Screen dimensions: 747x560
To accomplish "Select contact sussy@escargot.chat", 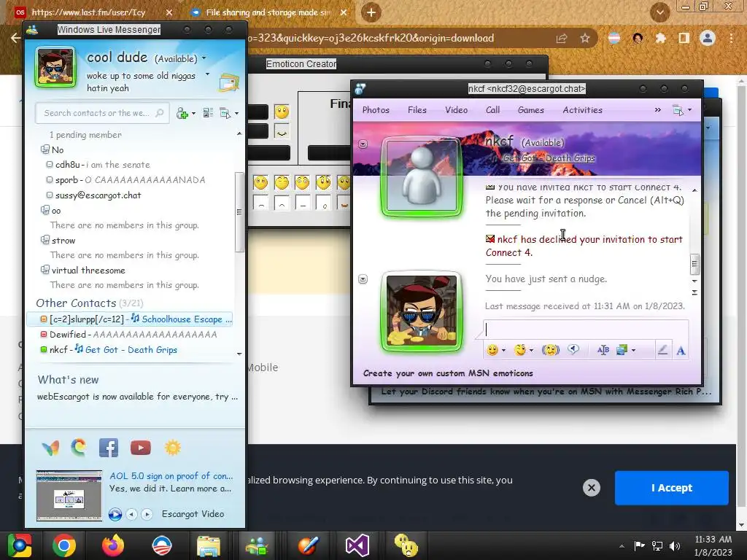I will coord(93,195).
